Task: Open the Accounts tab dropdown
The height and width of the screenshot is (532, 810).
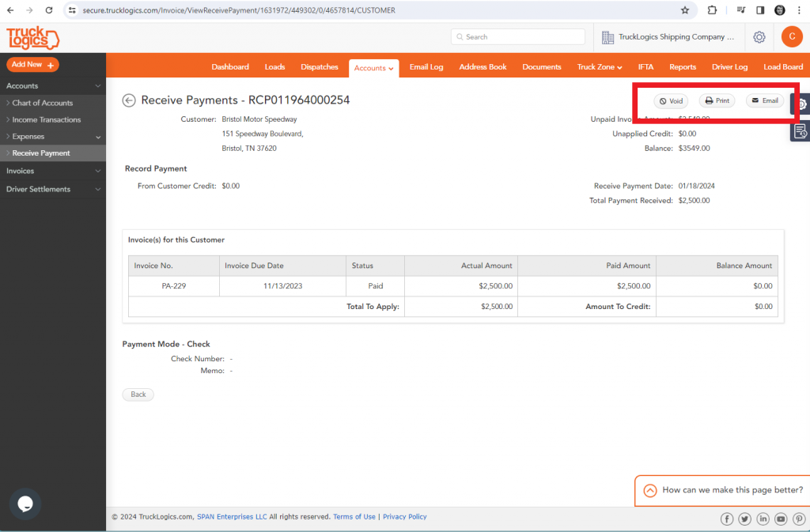Action: pyautogui.click(x=373, y=68)
